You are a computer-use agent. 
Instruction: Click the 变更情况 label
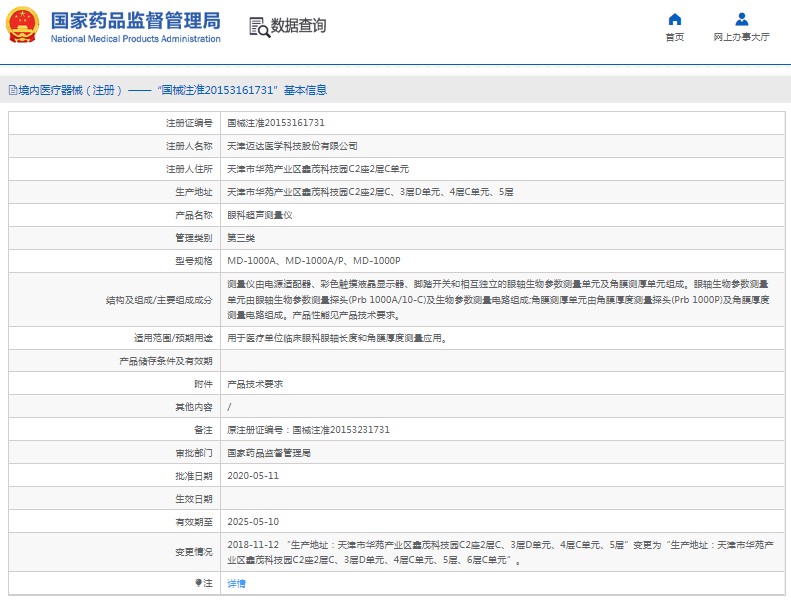click(194, 552)
